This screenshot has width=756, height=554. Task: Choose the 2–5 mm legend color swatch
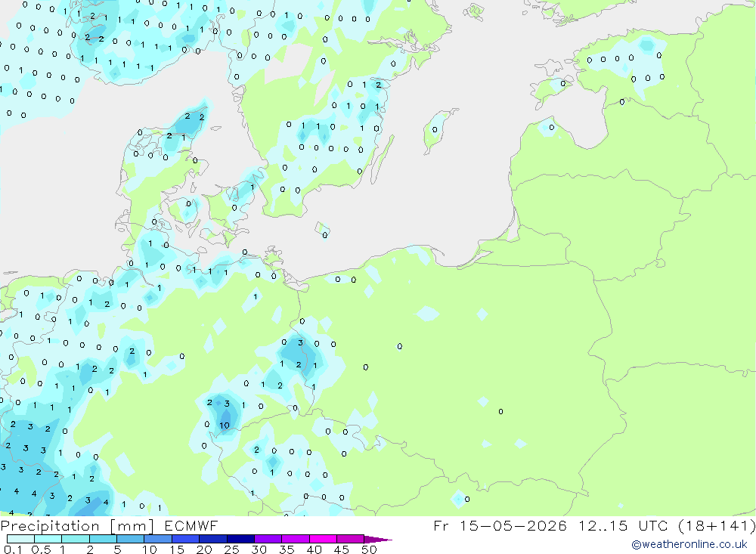coord(103,539)
